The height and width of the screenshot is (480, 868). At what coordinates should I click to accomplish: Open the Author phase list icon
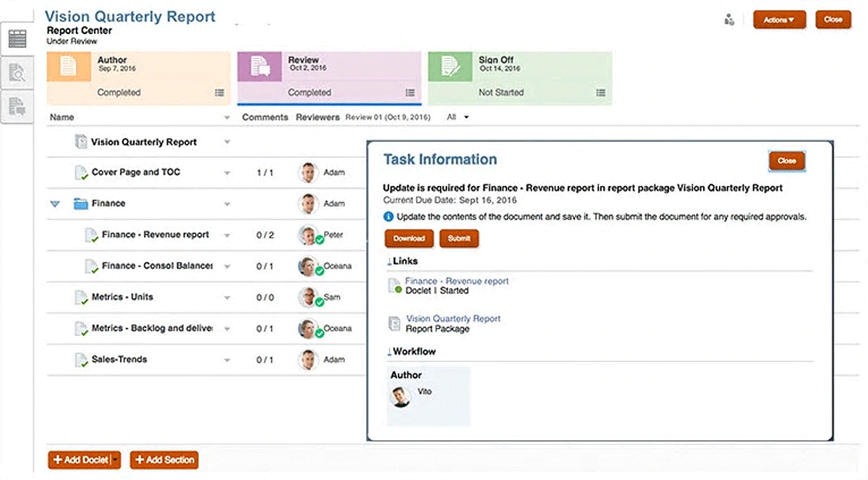(x=220, y=93)
